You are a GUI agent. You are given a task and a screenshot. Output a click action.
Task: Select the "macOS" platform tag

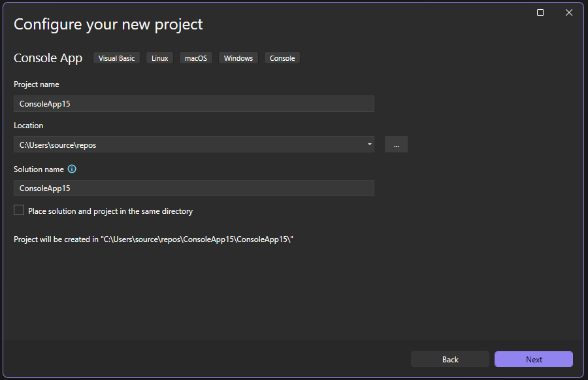tap(195, 58)
